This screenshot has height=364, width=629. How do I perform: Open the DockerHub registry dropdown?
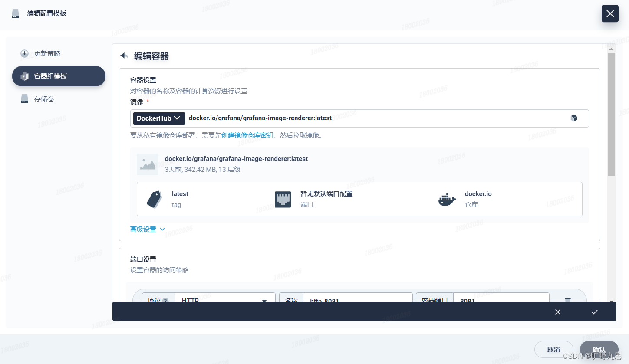coord(159,118)
